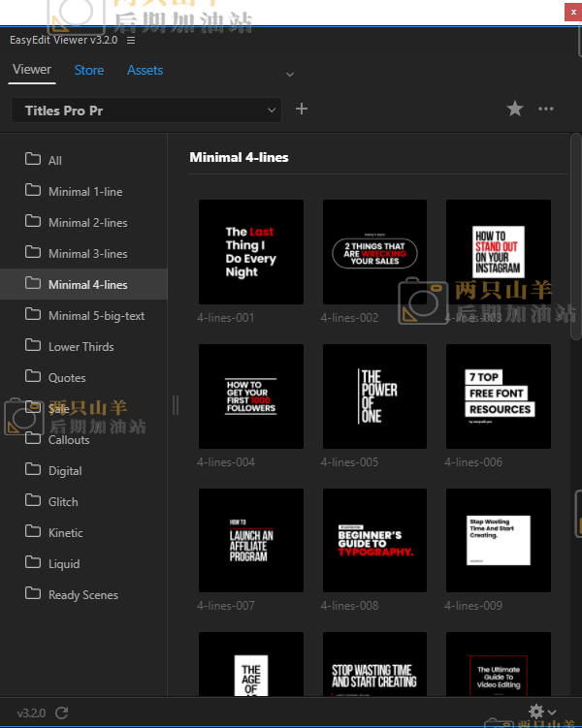Open the three-dots more options menu
This screenshot has width=582, height=728.
(x=546, y=110)
